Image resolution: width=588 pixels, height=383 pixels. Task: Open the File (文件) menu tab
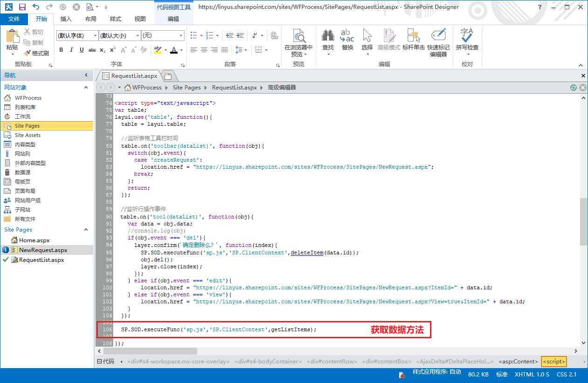[14, 19]
